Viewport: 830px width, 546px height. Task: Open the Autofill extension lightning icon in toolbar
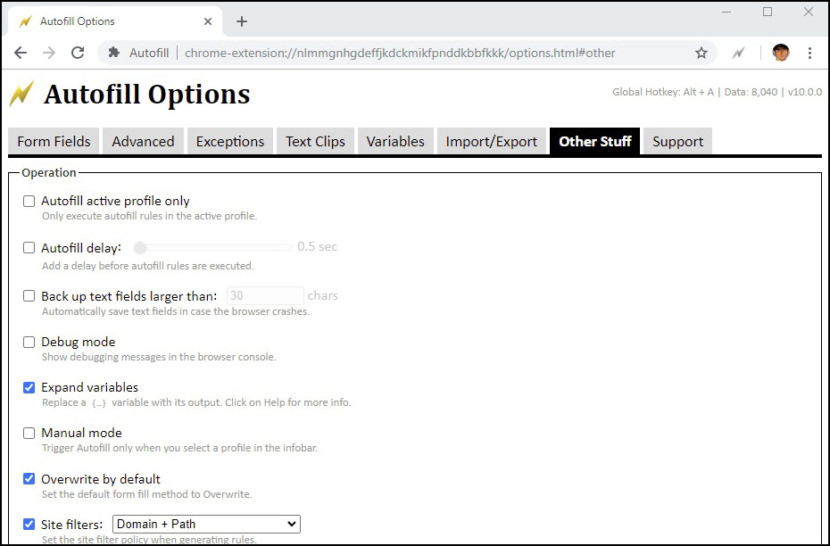(739, 52)
